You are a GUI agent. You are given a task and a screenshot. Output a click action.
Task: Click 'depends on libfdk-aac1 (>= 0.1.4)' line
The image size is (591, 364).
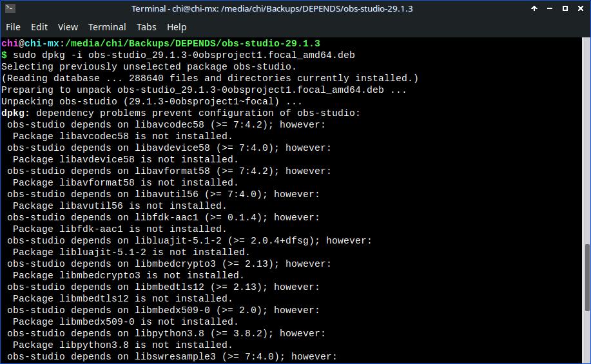click(x=163, y=217)
